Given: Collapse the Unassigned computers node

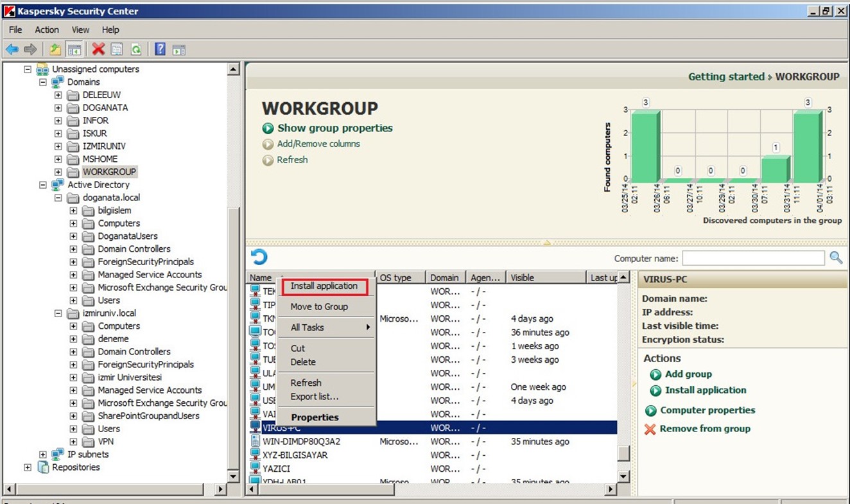Looking at the screenshot, I should (x=28, y=69).
